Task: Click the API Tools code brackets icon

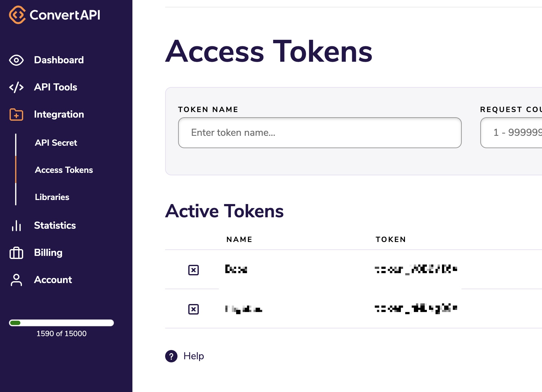Action: pos(16,87)
